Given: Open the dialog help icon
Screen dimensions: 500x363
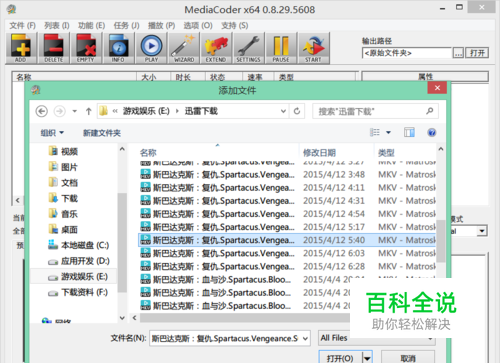Looking at the screenshot, I should 432,132.
